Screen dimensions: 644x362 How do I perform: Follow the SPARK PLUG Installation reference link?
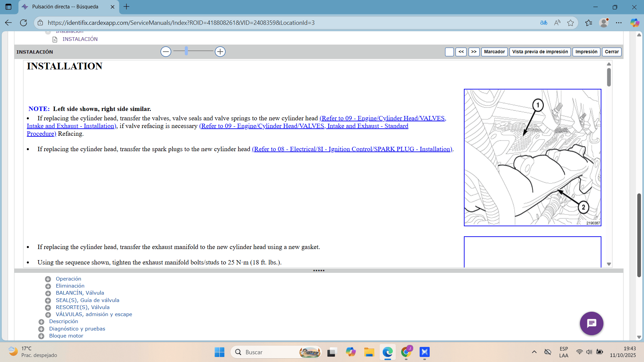[x=352, y=149]
